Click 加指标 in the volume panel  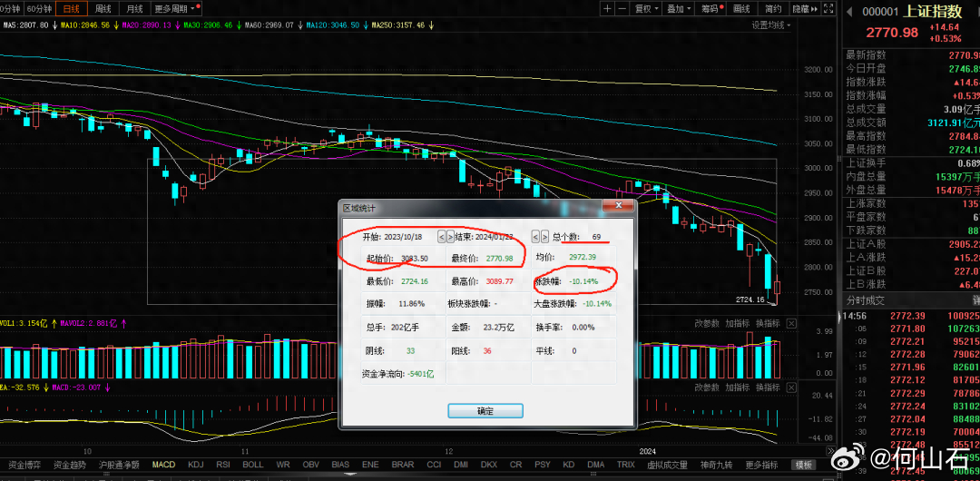pyautogui.click(x=738, y=323)
